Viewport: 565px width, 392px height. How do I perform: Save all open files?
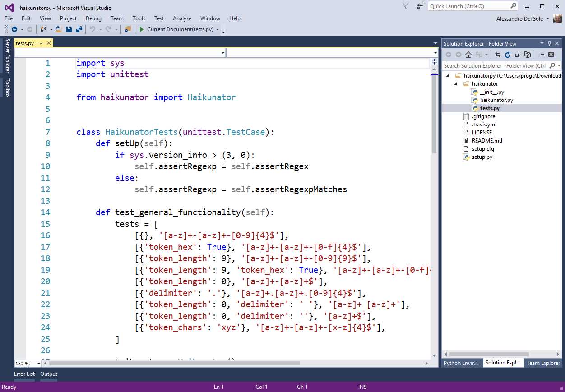[79, 29]
